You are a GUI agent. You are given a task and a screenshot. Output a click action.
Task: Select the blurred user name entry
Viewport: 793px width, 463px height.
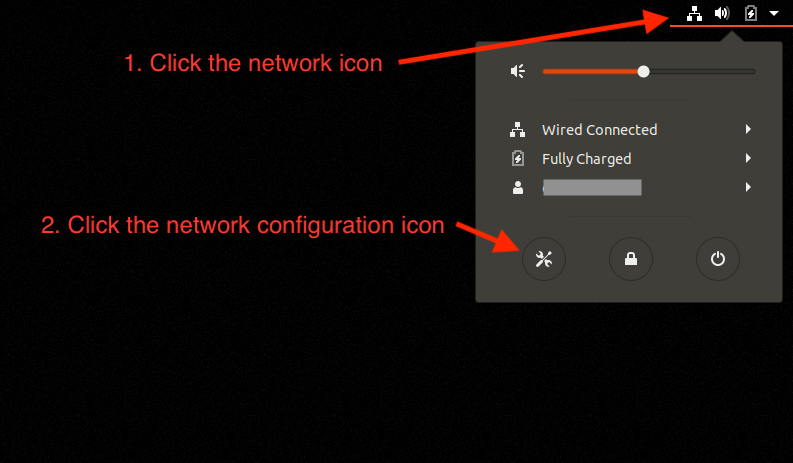coord(592,187)
